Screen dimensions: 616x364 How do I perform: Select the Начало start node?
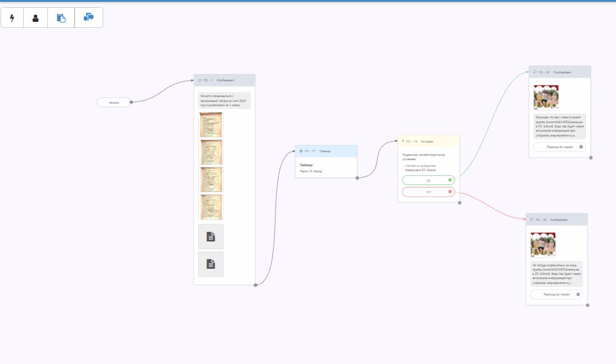point(114,103)
